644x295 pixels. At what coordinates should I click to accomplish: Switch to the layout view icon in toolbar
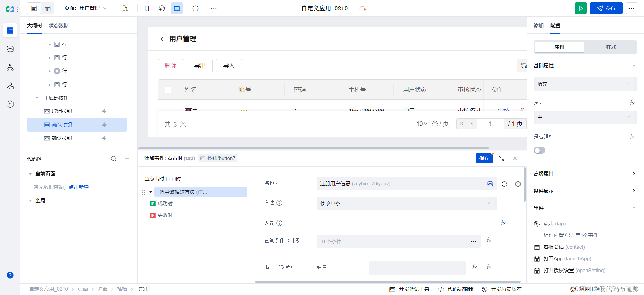(48, 8)
